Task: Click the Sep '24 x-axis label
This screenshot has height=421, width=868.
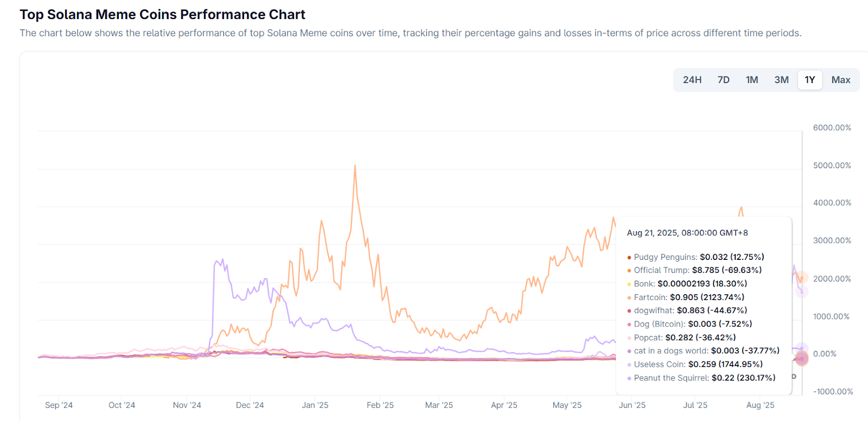Action: [59, 405]
